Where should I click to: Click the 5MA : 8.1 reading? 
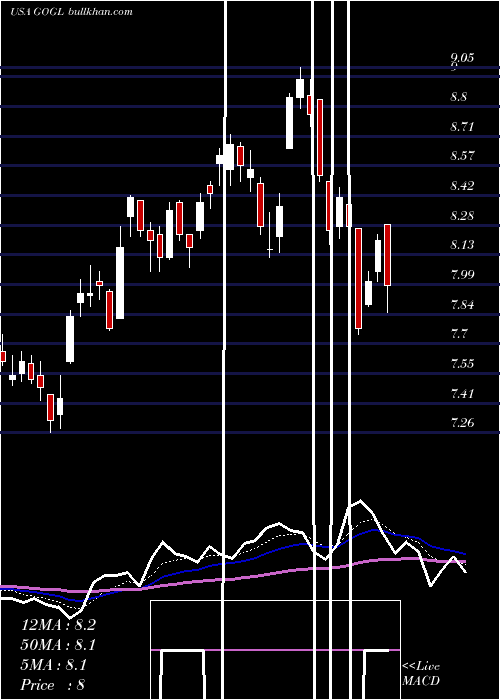point(54,665)
